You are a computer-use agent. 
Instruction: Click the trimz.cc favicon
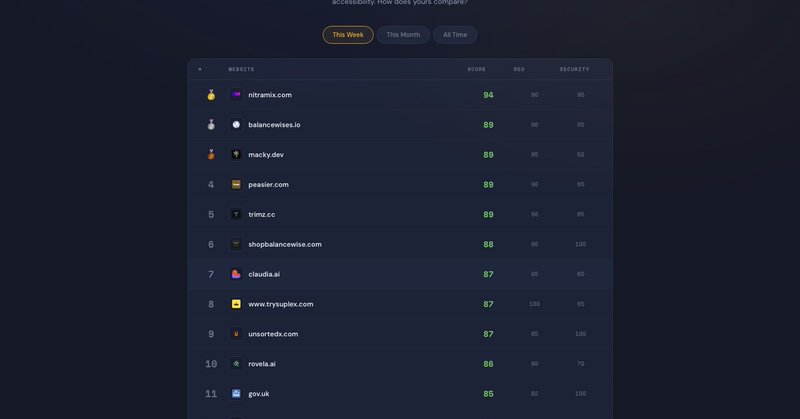point(236,215)
